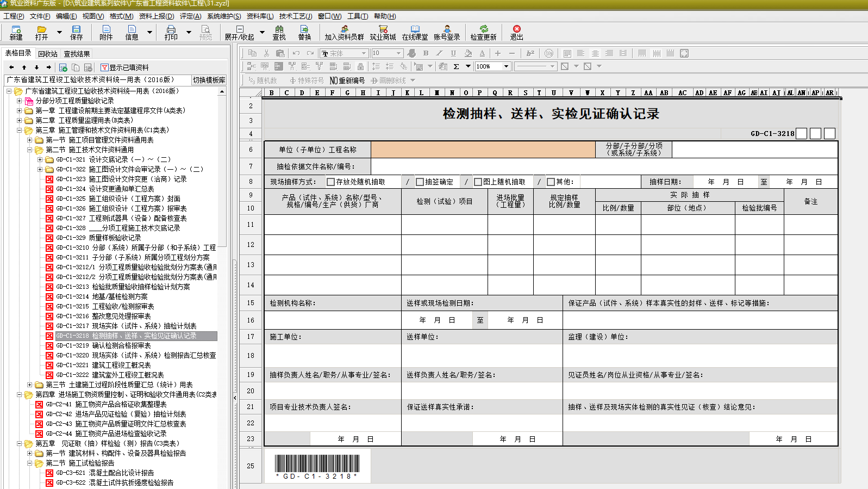This screenshot has width=868, height=489.
Task: Click the Sigma (Σ) sum icon
Action: 457,66
